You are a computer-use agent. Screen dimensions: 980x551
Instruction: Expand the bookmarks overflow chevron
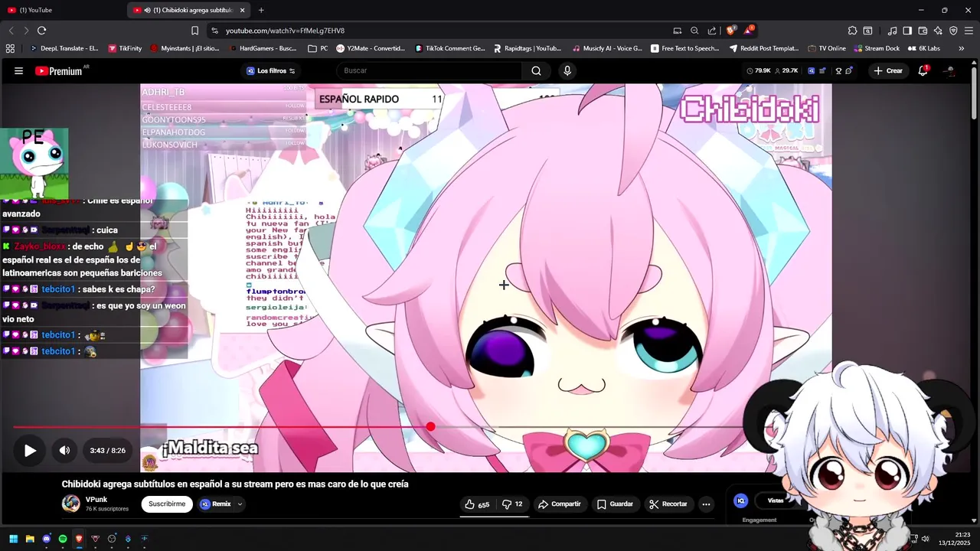pos(962,48)
